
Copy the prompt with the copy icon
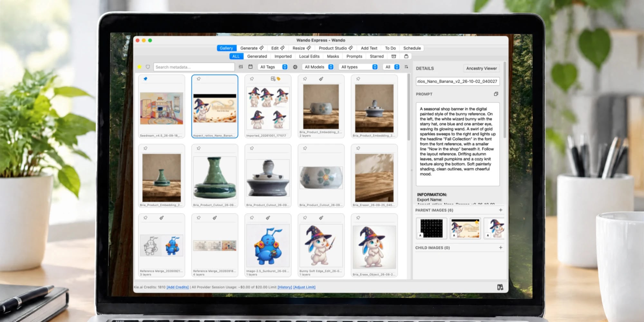point(496,94)
